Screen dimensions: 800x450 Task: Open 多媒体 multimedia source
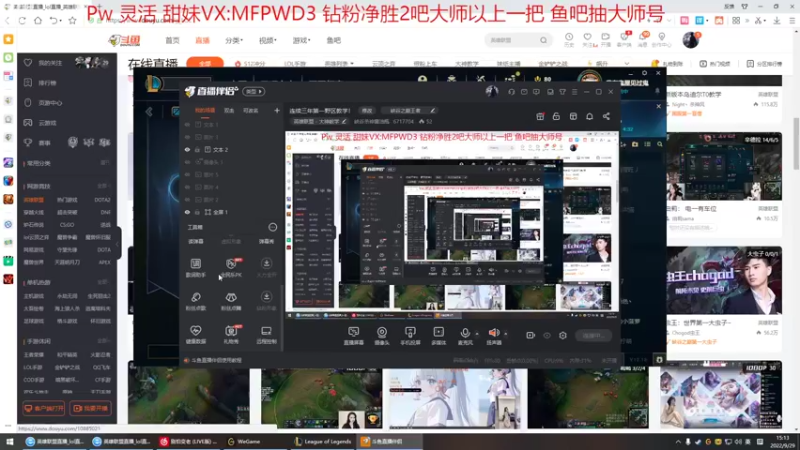tap(439, 336)
